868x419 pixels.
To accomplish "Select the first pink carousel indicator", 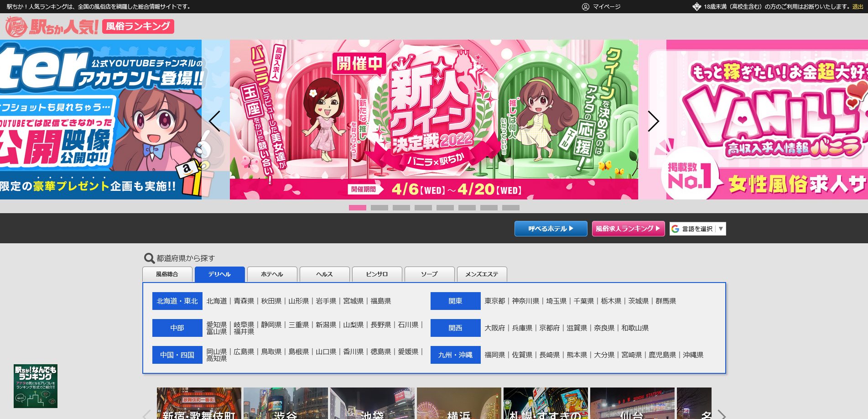I will (x=358, y=208).
